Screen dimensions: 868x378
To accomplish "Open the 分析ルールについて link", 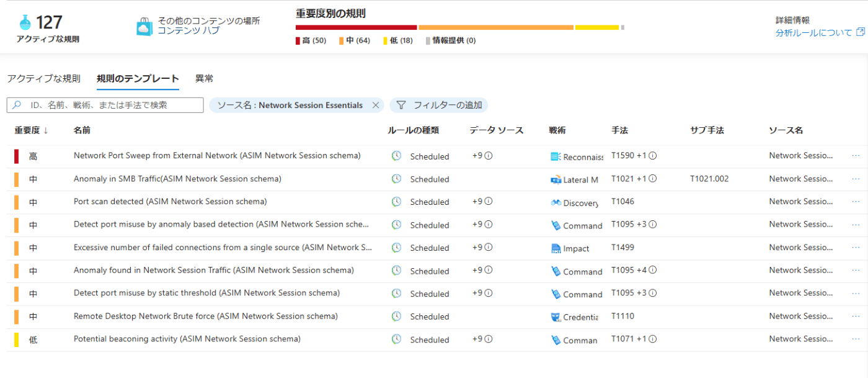I will point(814,32).
